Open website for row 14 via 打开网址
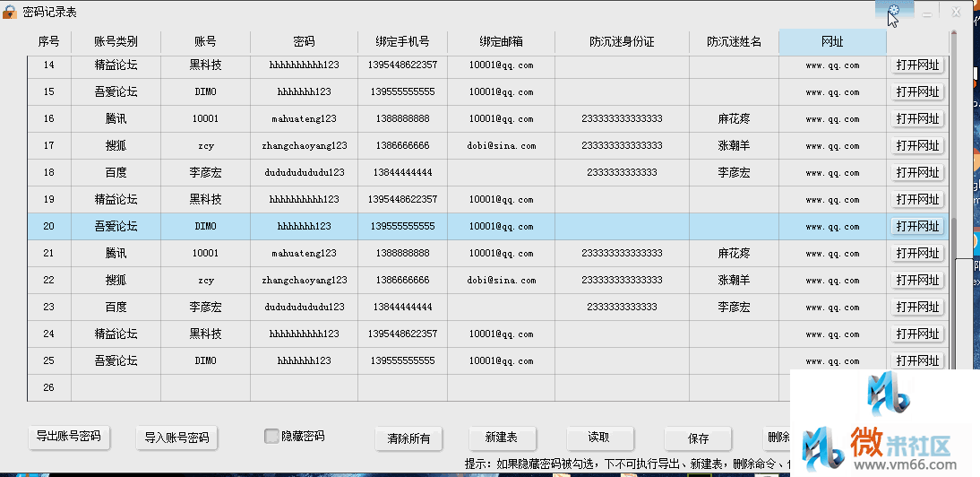Screen dimensions: 980x477 tap(917, 65)
